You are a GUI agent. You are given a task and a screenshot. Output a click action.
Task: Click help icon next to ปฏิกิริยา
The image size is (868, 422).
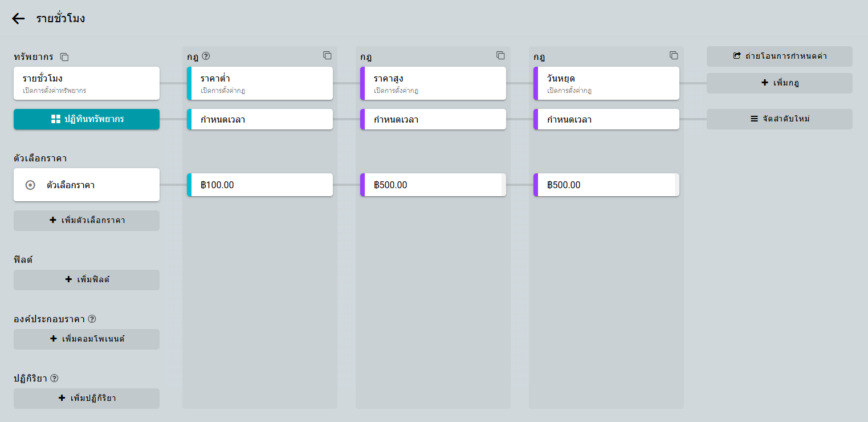coord(55,378)
